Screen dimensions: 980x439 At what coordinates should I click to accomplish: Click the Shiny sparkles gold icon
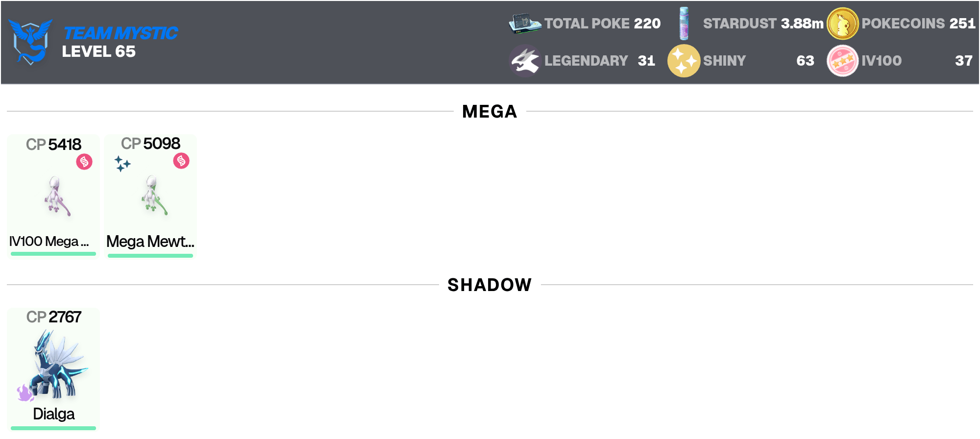point(684,61)
